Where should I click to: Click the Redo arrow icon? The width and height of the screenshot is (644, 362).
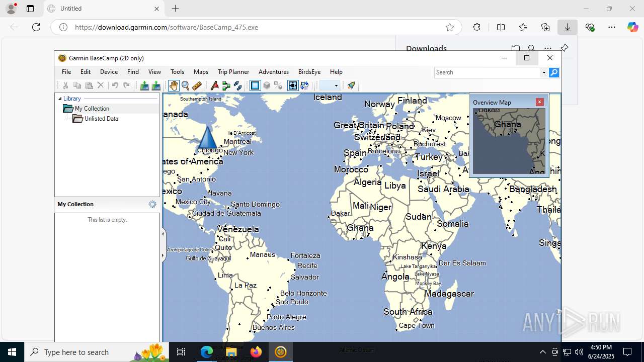(x=126, y=85)
